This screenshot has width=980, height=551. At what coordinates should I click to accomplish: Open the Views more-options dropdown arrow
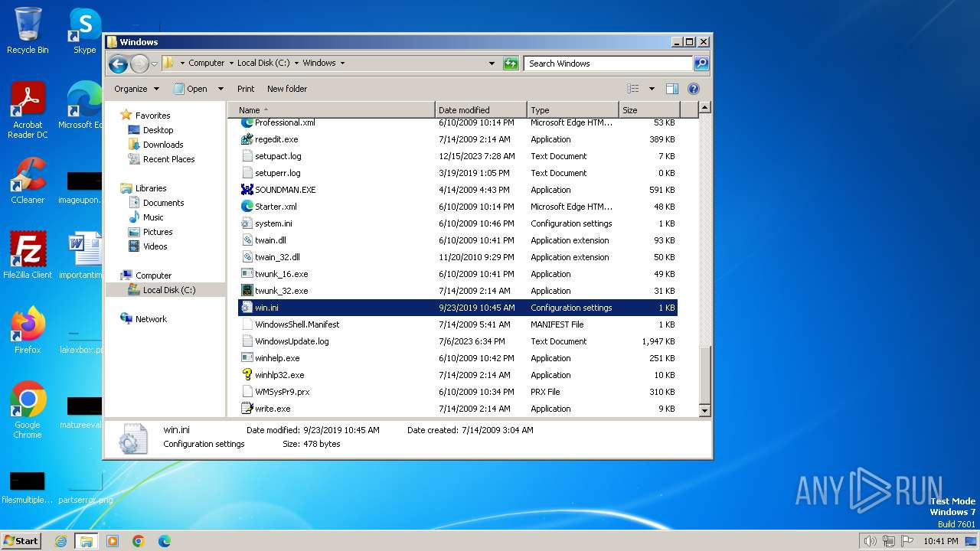tap(652, 89)
